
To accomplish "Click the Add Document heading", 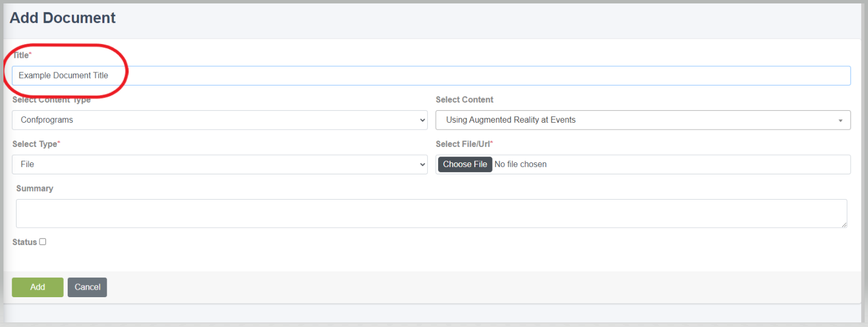I will point(63,18).
